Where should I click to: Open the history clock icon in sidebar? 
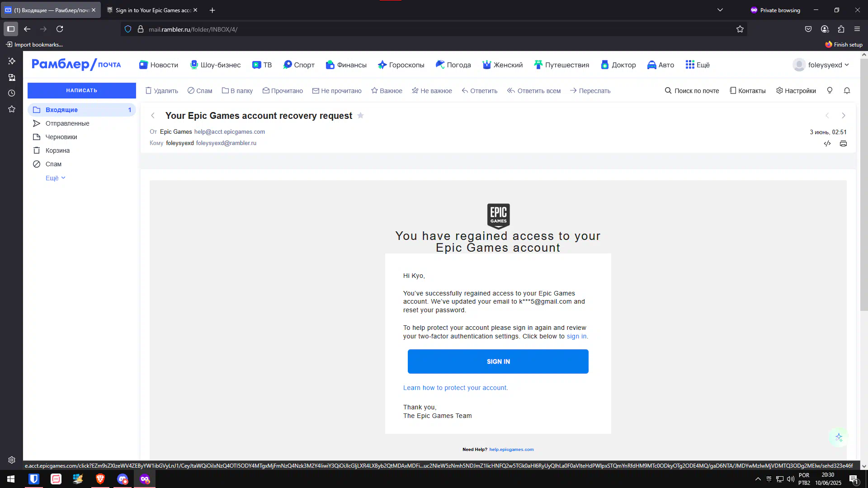click(x=12, y=93)
